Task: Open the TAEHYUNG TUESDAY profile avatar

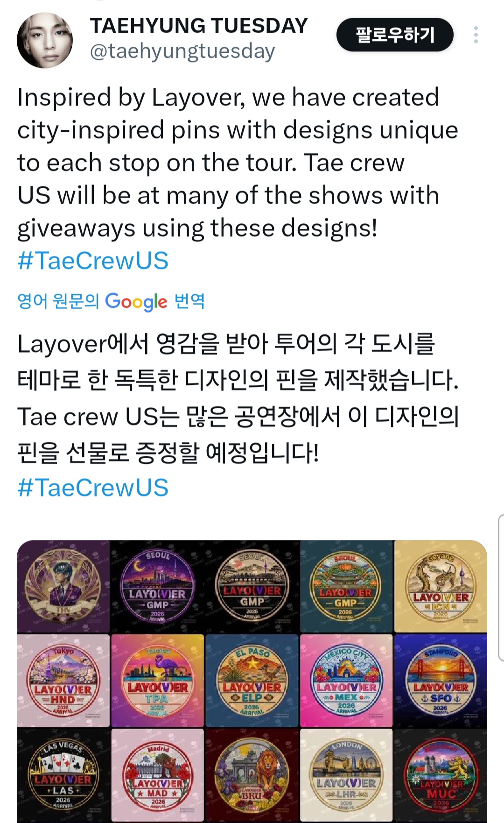Action: click(x=45, y=40)
